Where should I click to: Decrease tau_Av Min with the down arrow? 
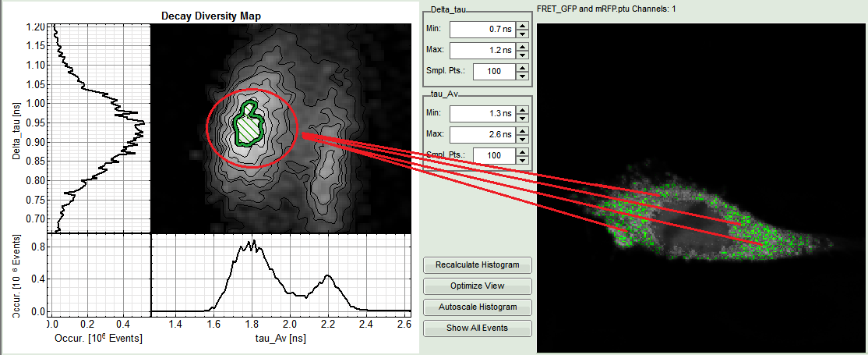coord(522,118)
